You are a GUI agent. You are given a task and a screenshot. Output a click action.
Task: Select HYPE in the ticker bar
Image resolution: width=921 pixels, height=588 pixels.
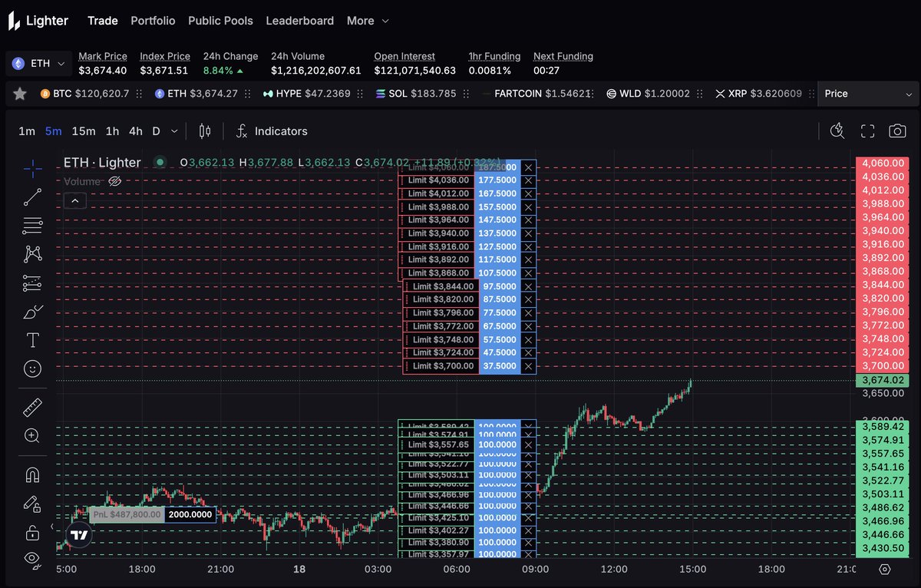tap(306, 94)
